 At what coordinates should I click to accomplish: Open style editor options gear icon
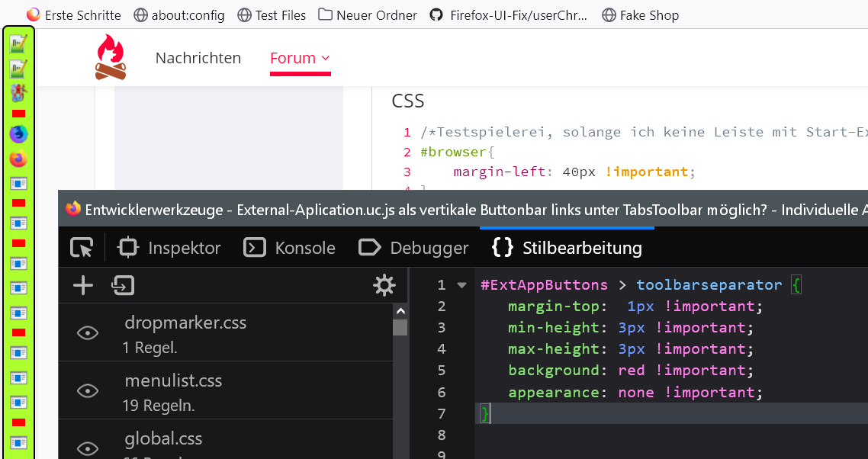coord(384,285)
